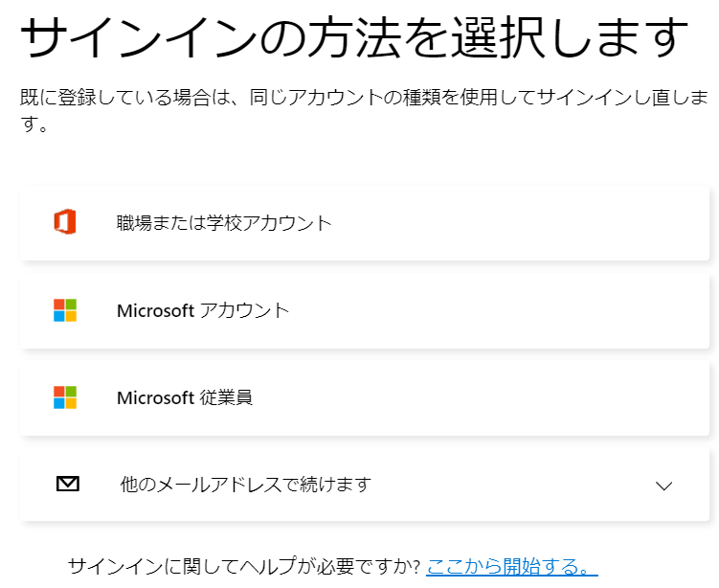The height and width of the screenshot is (588, 719).
Task: Click green square in Microsoft 従業員 logo
Action: [x=71, y=392]
